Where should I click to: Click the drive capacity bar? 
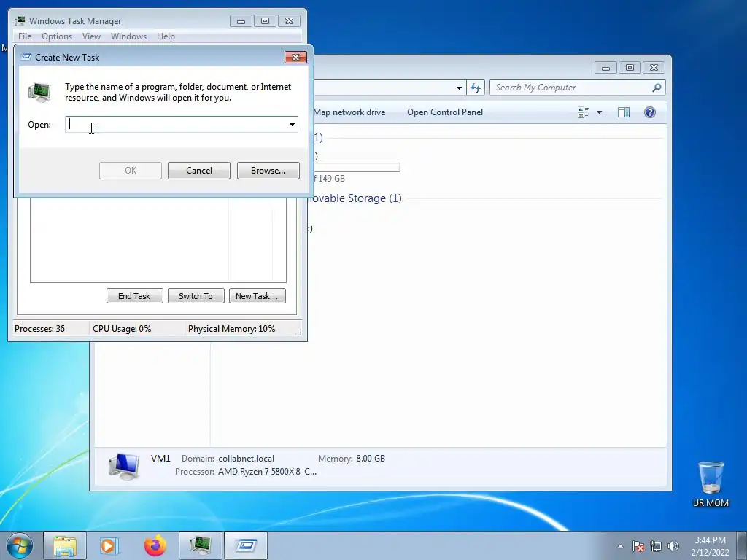pos(357,168)
